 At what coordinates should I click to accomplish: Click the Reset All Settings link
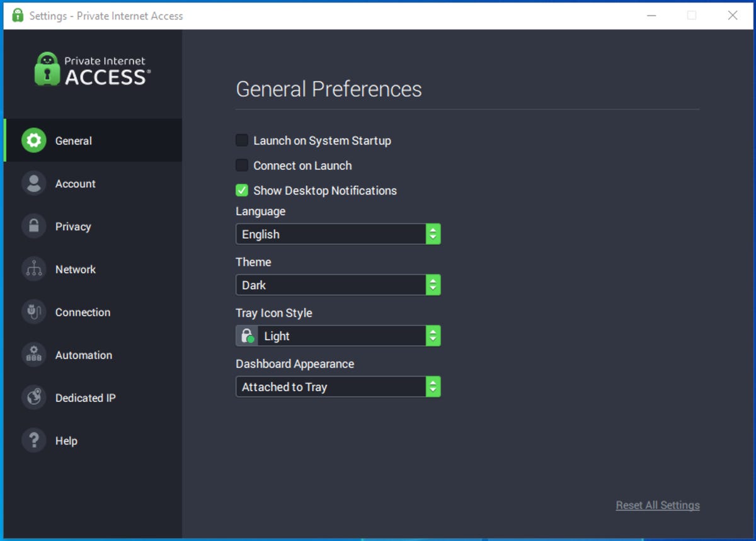pos(658,505)
